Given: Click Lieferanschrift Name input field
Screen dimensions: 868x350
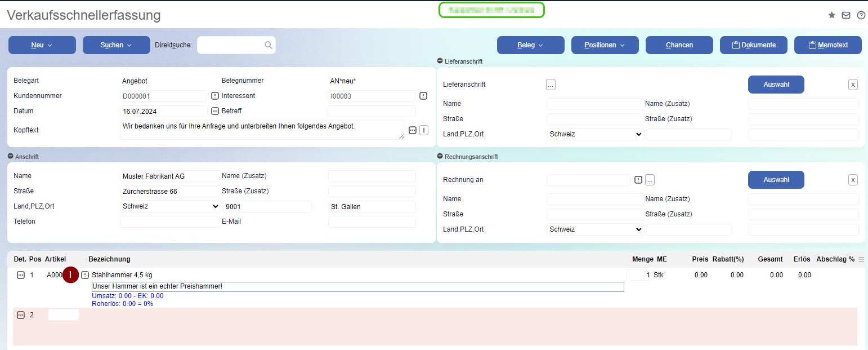Looking at the screenshot, I should pyautogui.click(x=596, y=104).
